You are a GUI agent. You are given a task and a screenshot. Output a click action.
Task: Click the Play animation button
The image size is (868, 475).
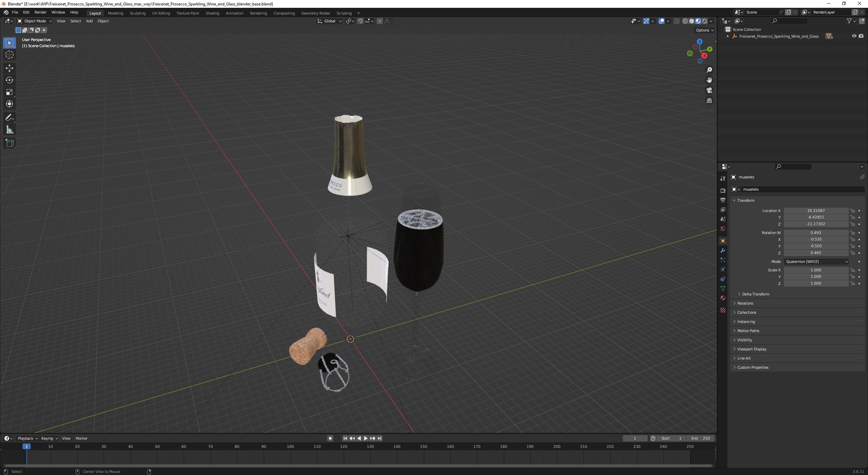point(366,438)
